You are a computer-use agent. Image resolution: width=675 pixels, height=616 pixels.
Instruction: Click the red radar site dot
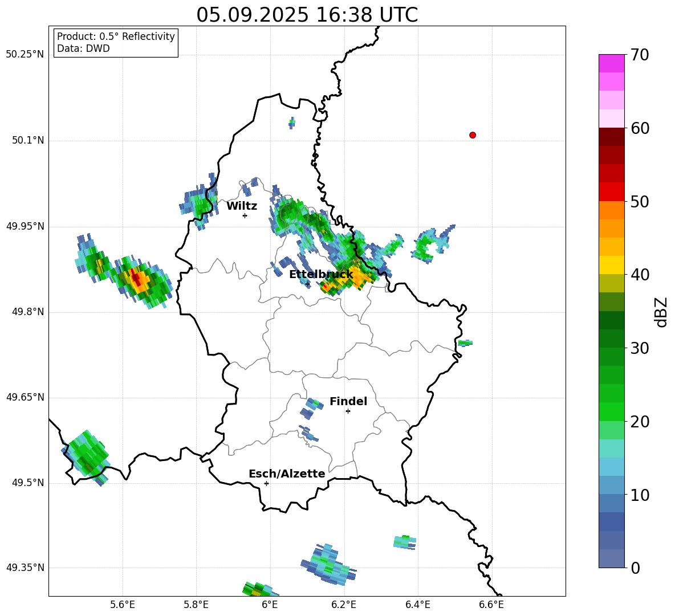[x=472, y=135]
